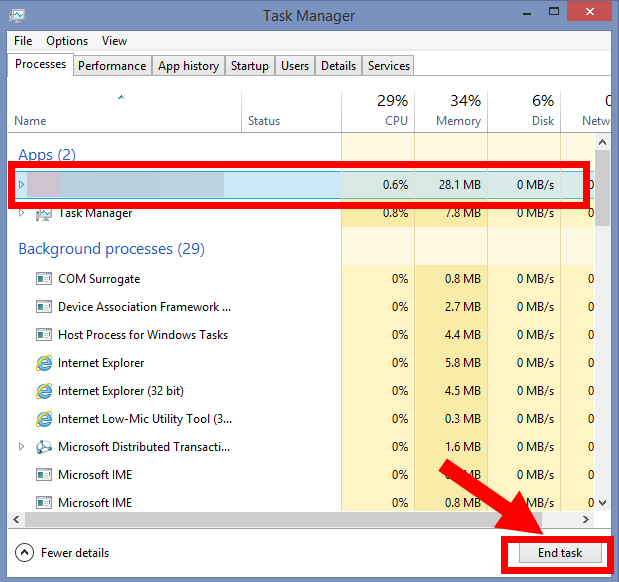Sort by the Status column header
Viewport: 619px width, 582px height.
pyautogui.click(x=291, y=112)
